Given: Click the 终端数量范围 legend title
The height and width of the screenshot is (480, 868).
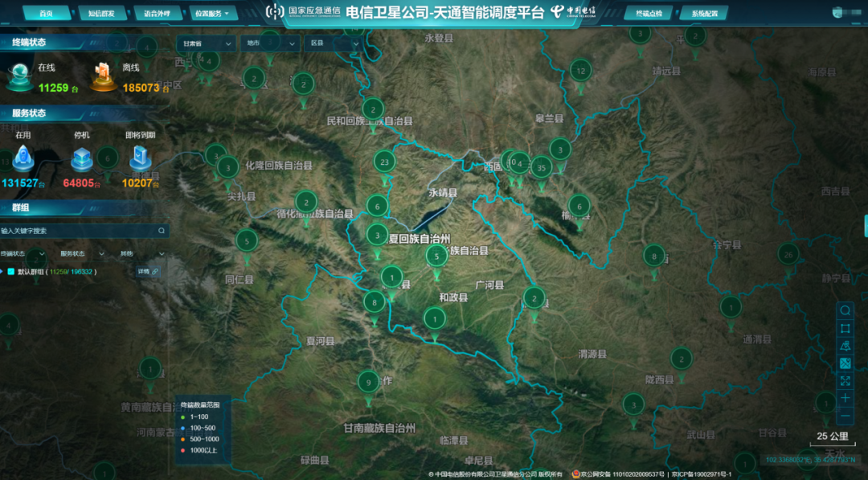Looking at the screenshot, I should click(x=200, y=405).
